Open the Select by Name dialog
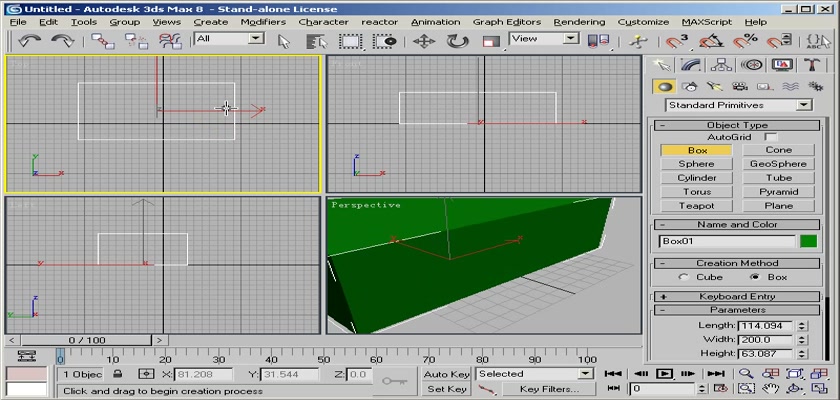 click(317, 41)
